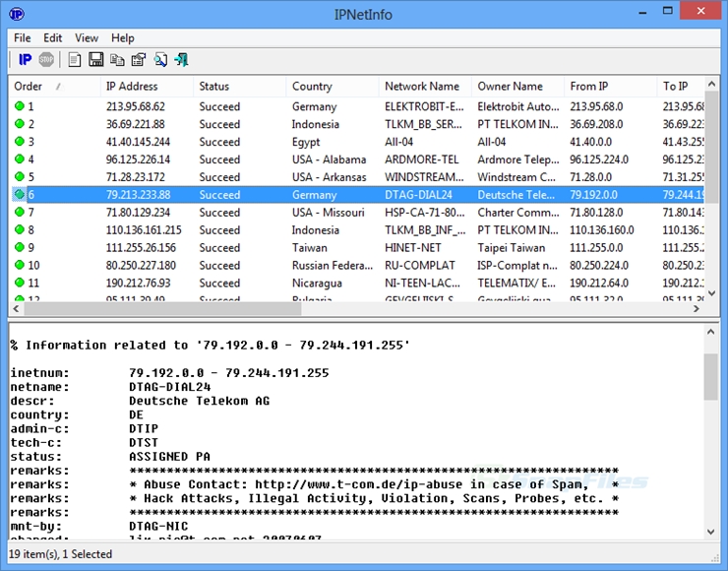Click table horizontal scroll-left arrow
This screenshot has height=571, width=728.
[17, 308]
